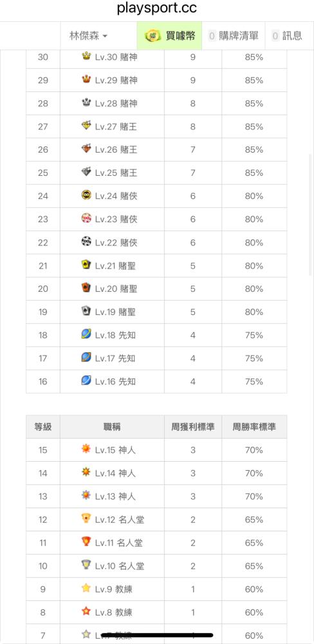Click the yellow star icon for Lv.9 教練
The image size is (314, 644).
86,588
